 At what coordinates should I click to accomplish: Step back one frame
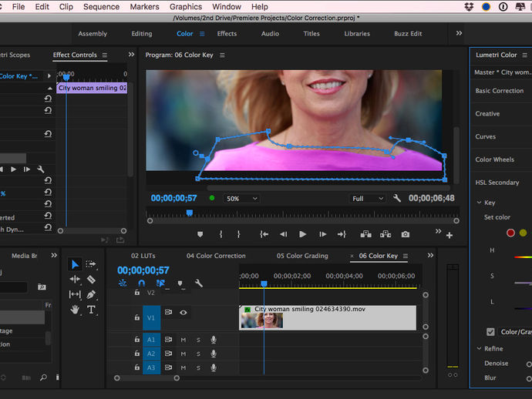coord(283,234)
